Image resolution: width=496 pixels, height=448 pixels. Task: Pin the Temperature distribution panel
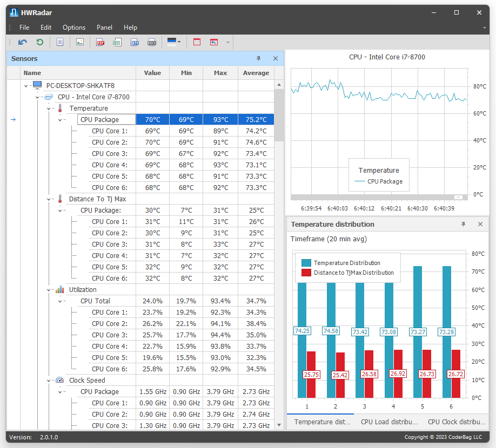tap(463, 225)
